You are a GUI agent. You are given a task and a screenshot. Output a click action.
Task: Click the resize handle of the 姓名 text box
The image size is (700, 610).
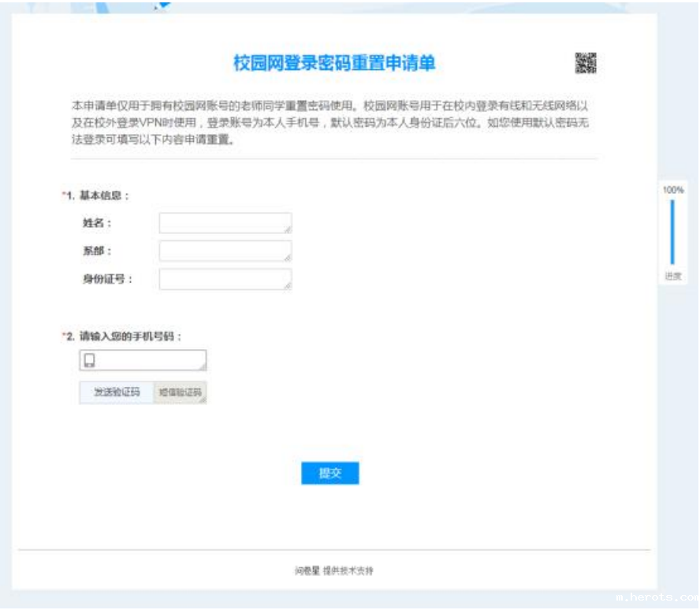[x=288, y=230]
